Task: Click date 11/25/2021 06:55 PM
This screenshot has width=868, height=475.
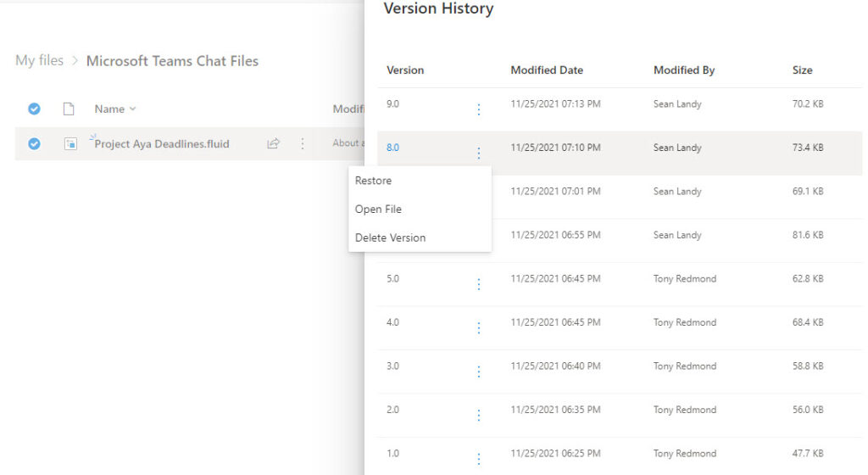Action: (x=555, y=235)
